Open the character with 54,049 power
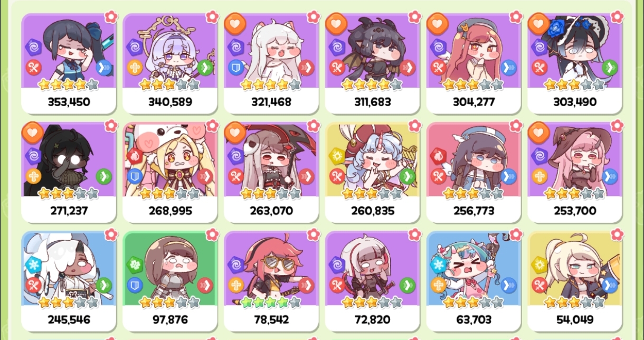 [575, 281]
